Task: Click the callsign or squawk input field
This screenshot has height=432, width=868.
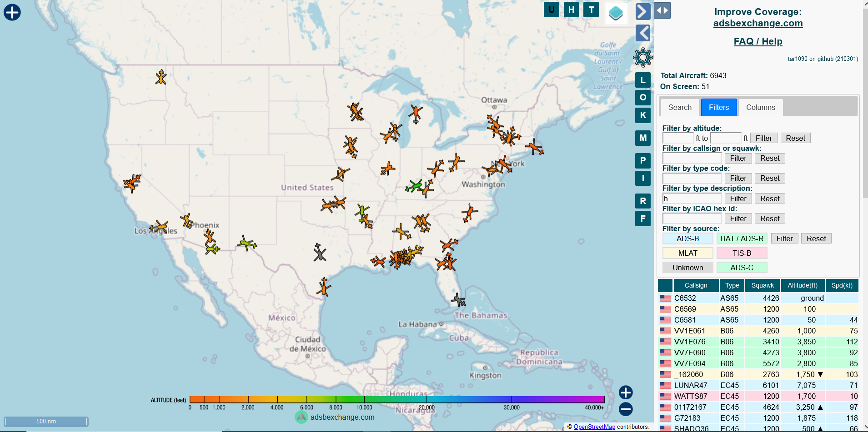Action: coord(692,158)
